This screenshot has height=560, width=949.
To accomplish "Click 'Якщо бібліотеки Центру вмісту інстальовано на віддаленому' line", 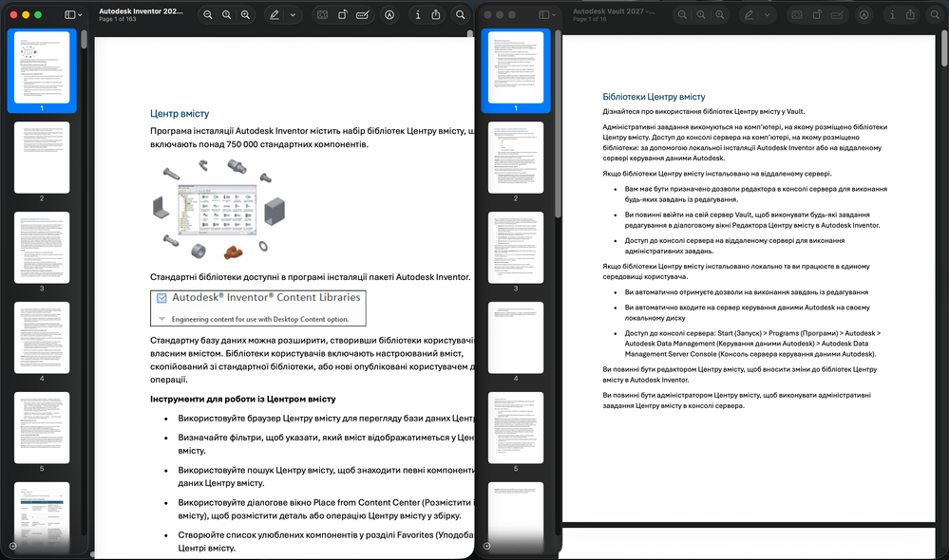I will pyautogui.click(x=717, y=174).
